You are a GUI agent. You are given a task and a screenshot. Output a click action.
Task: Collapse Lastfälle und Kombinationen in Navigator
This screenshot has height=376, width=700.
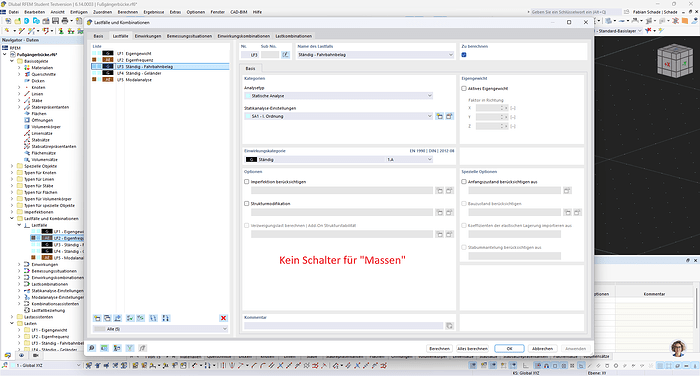12,218
